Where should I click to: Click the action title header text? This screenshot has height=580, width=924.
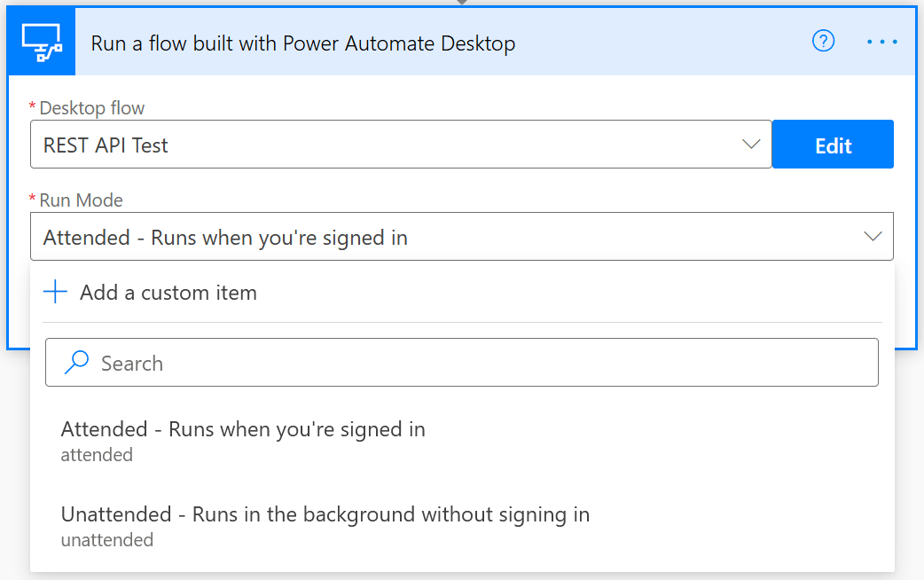click(x=303, y=43)
